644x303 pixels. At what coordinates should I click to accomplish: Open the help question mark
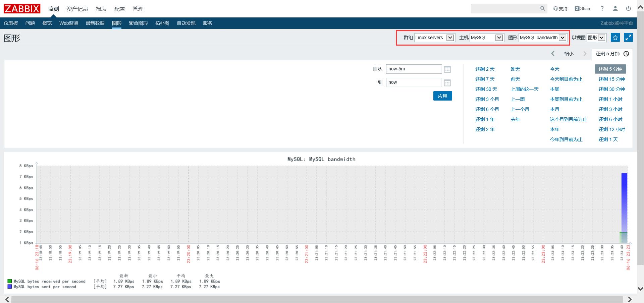(602, 9)
